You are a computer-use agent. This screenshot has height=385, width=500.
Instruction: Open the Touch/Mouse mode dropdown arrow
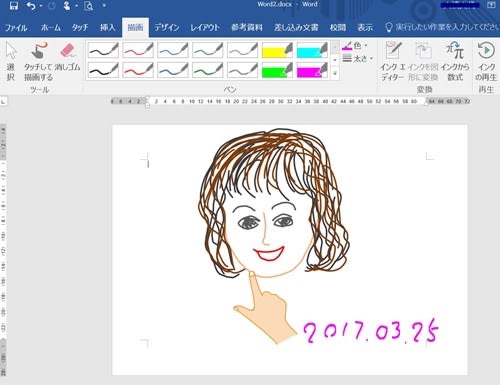[x=76, y=6]
